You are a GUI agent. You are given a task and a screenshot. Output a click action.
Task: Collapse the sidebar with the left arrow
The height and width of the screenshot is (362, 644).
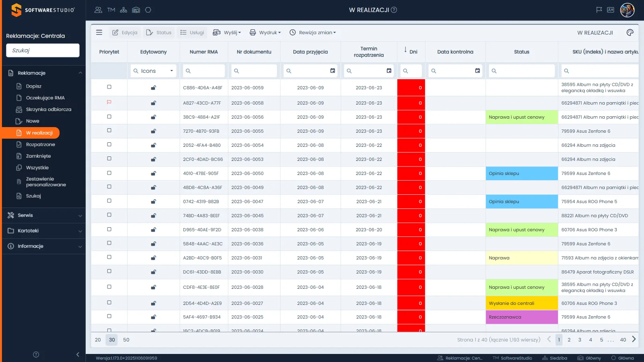tap(78, 354)
